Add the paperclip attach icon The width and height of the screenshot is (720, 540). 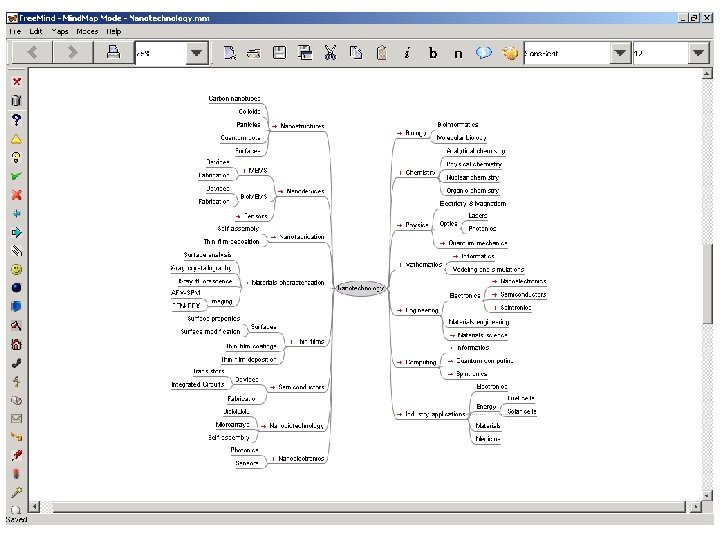coord(17,251)
